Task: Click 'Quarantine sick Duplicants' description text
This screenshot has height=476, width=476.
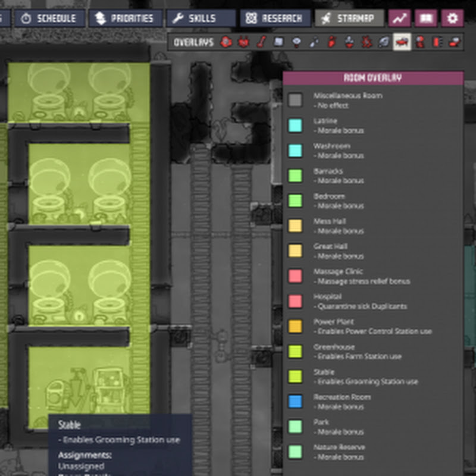Action: 362,306
